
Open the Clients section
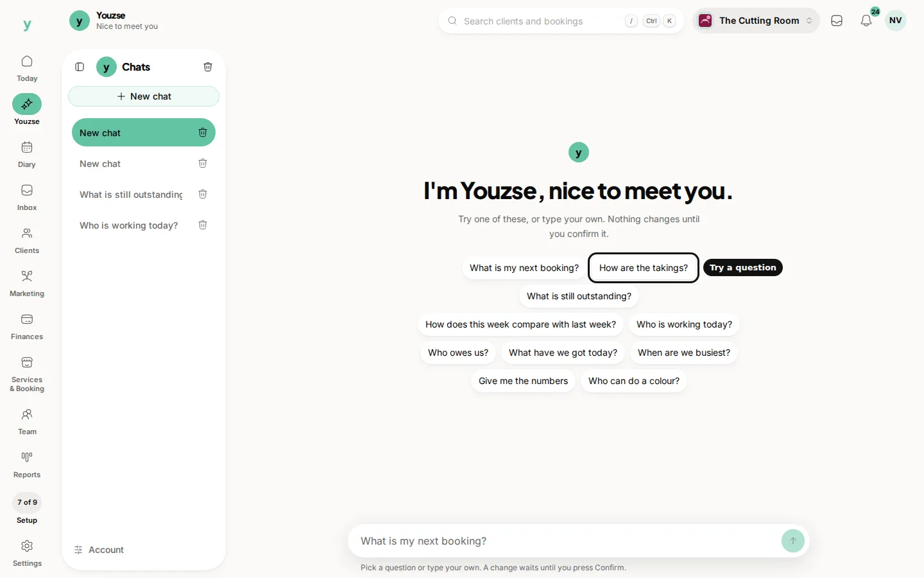pos(27,241)
